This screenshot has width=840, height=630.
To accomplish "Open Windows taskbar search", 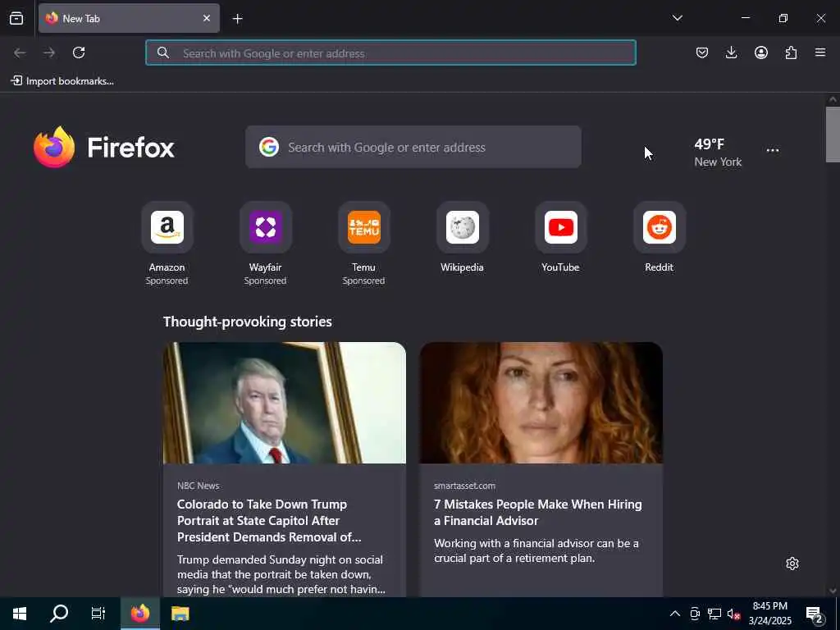I will 59,614.
